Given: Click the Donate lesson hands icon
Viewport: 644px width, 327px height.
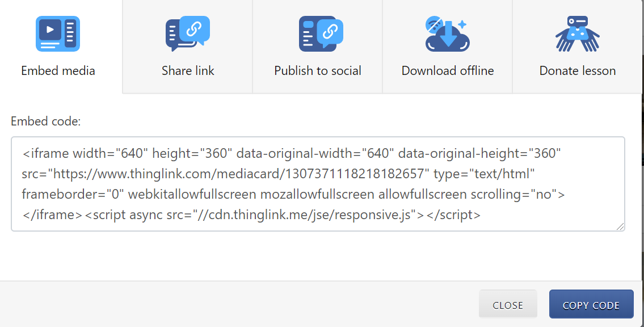Looking at the screenshot, I should point(578,34).
